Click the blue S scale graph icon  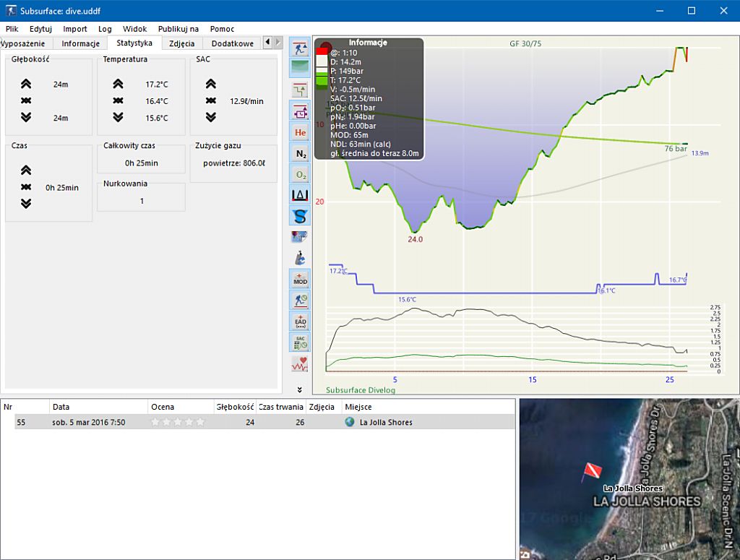point(300,215)
